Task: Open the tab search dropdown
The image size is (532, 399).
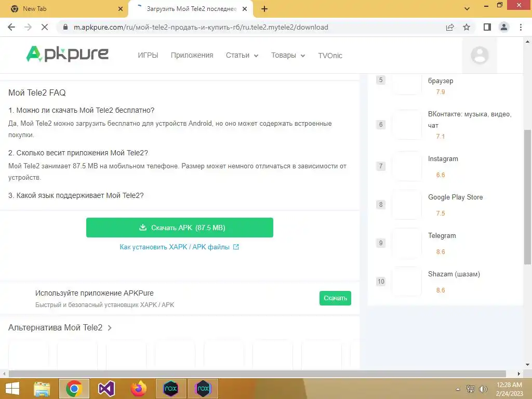Action: 467,9
